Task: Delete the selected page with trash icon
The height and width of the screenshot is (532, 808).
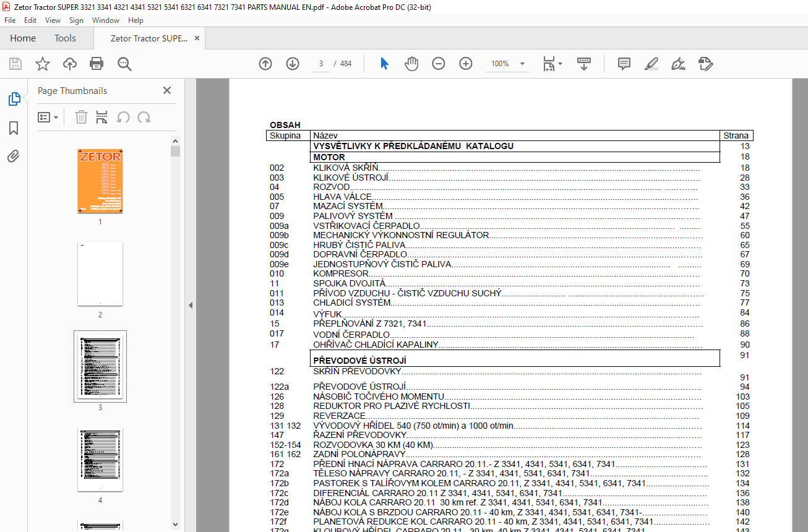Action: [81, 117]
